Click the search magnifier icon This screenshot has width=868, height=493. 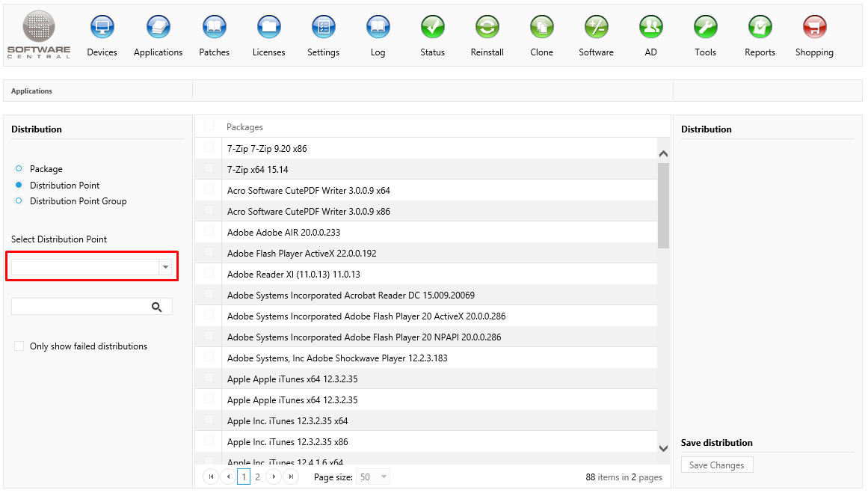[157, 307]
